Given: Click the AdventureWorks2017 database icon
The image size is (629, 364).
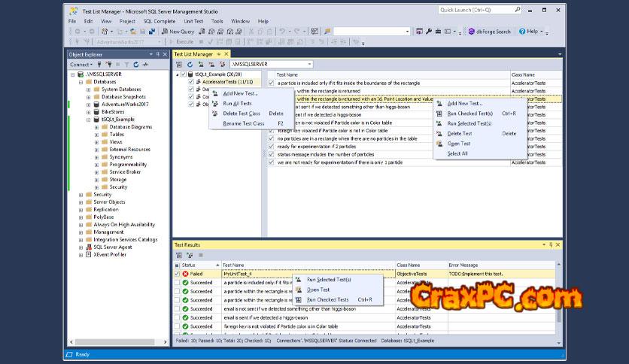Looking at the screenshot, I should point(96,104).
